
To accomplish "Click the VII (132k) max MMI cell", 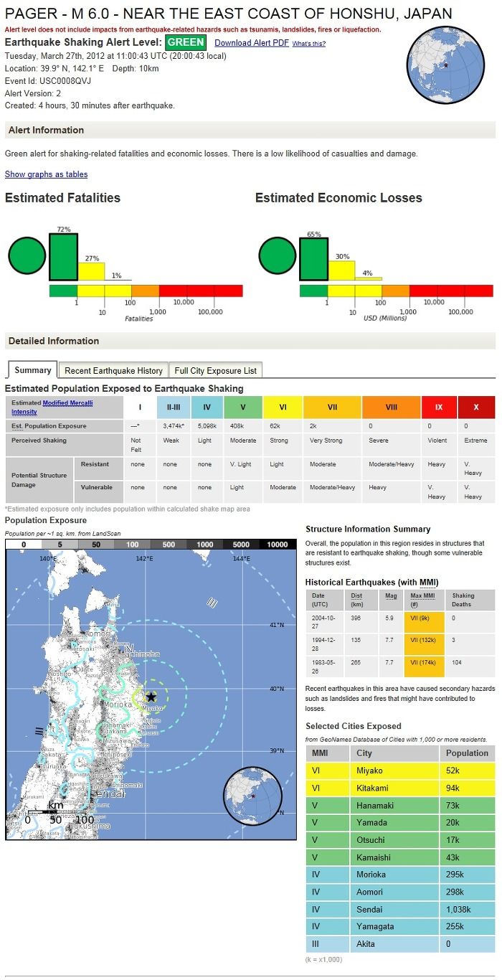I will pos(425,644).
